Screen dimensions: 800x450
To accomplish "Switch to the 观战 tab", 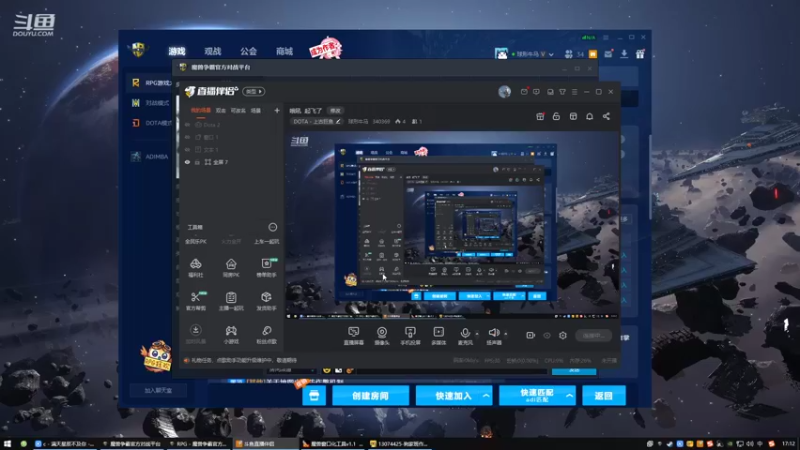I will (x=213, y=51).
